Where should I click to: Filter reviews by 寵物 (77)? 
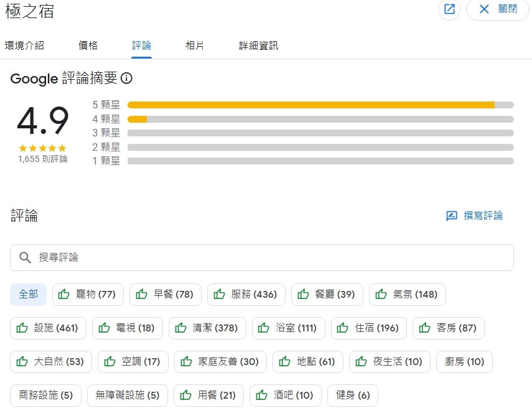coord(88,294)
